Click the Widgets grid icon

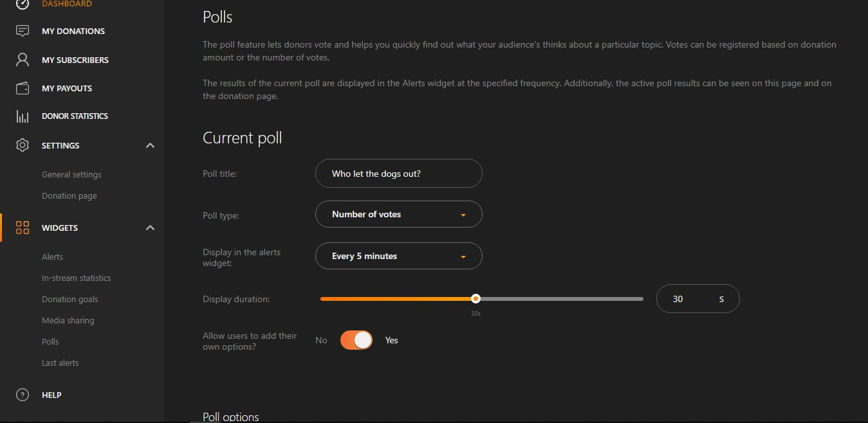pos(23,228)
